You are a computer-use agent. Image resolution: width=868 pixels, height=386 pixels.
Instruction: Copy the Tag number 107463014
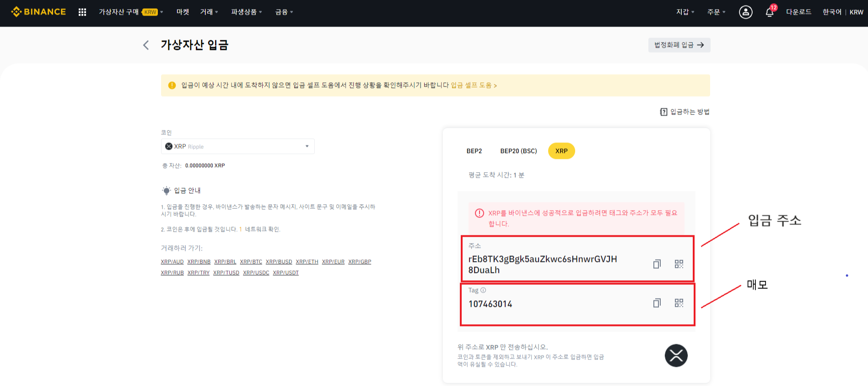[x=657, y=303]
